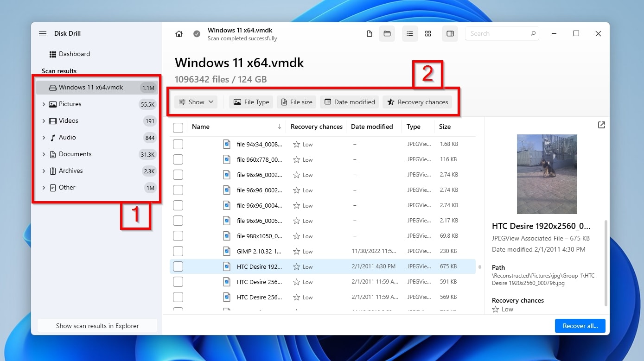644x361 pixels.
Task: Open the Recovery chances filter
Action: tap(417, 102)
